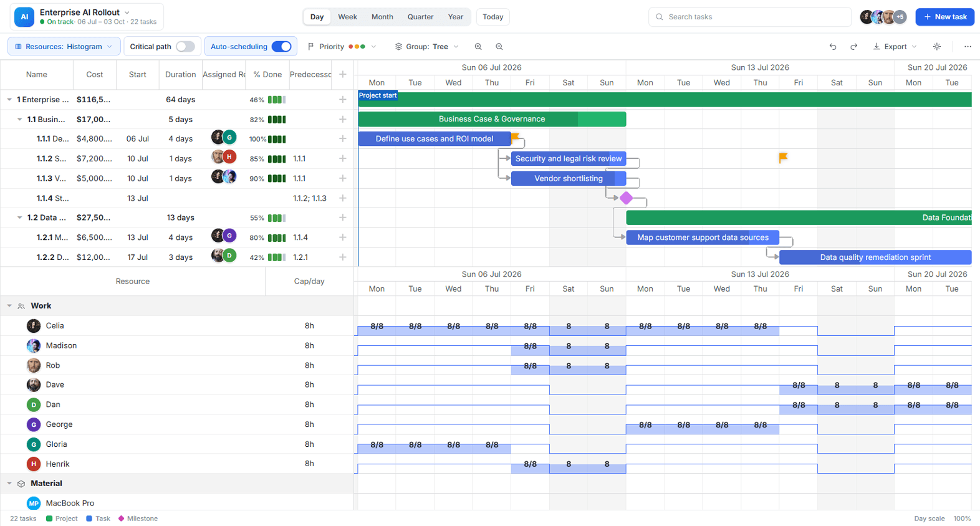Click Dave's avatar in resources
The image size is (980, 526).
coord(34,385)
